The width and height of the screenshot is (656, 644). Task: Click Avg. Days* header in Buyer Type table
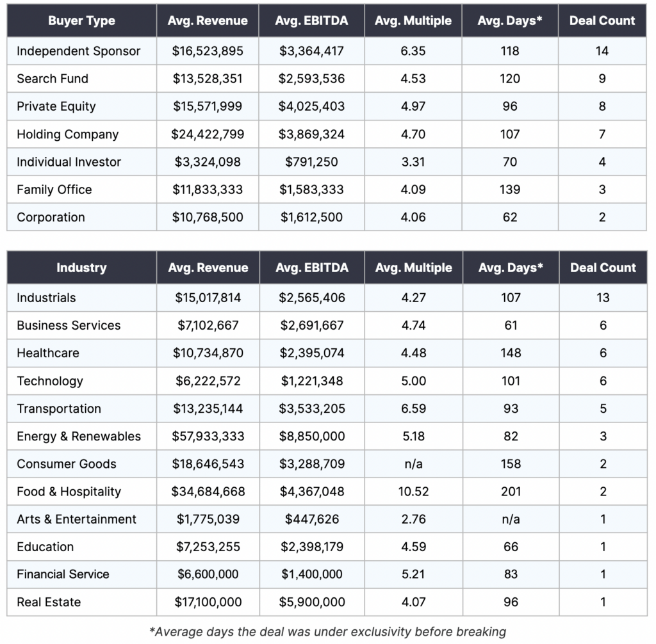[510, 20]
